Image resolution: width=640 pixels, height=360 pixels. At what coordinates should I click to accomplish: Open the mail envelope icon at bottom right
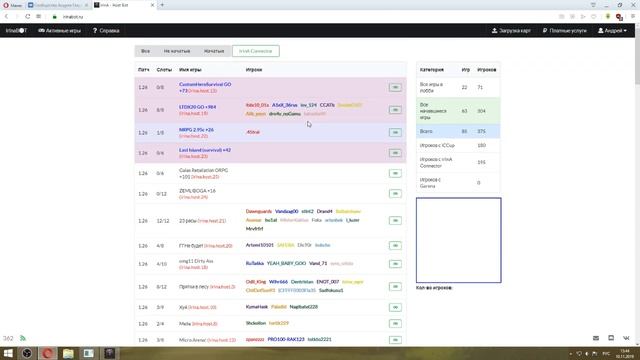(596, 338)
